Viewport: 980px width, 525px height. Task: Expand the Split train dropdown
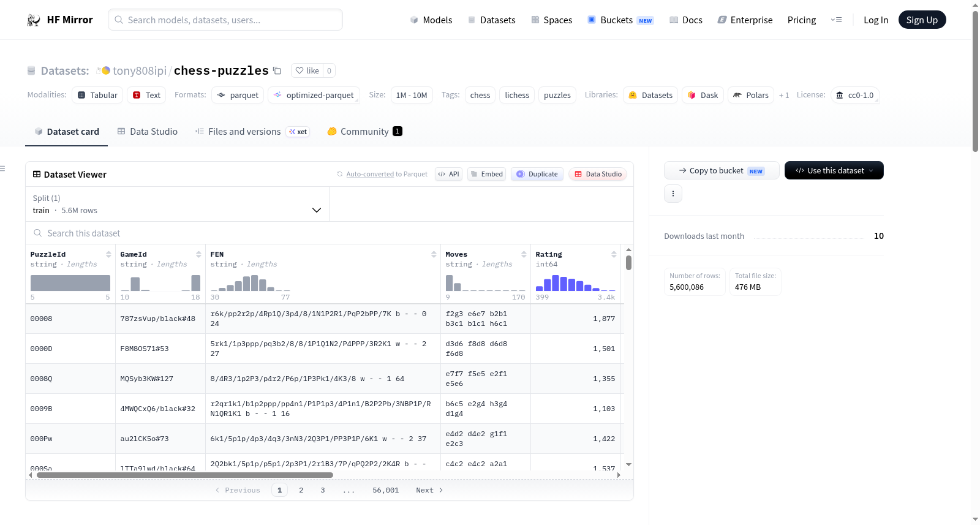coord(177,204)
